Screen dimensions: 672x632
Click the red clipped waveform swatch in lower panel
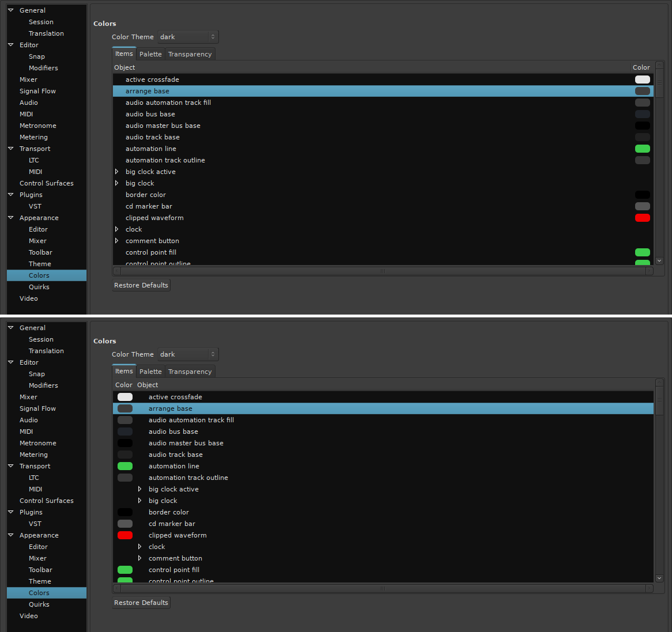(125, 535)
